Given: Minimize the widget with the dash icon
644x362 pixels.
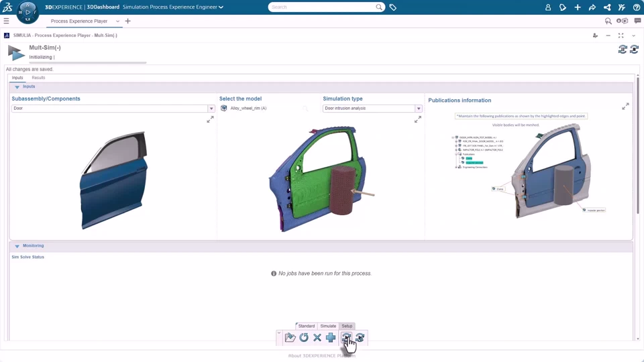Looking at the screenshot, I should [608, 36].
